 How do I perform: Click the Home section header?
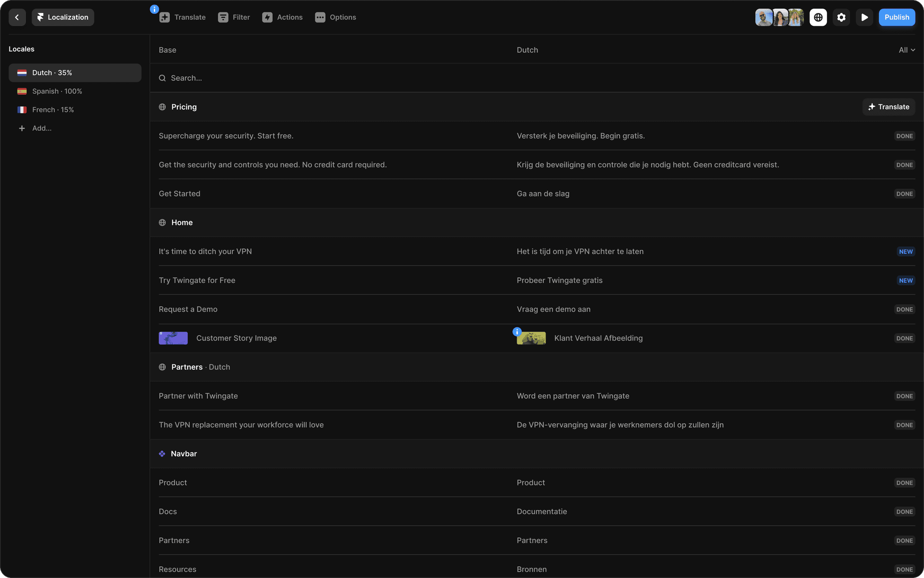pyautogui.click(x=537, y=223)
